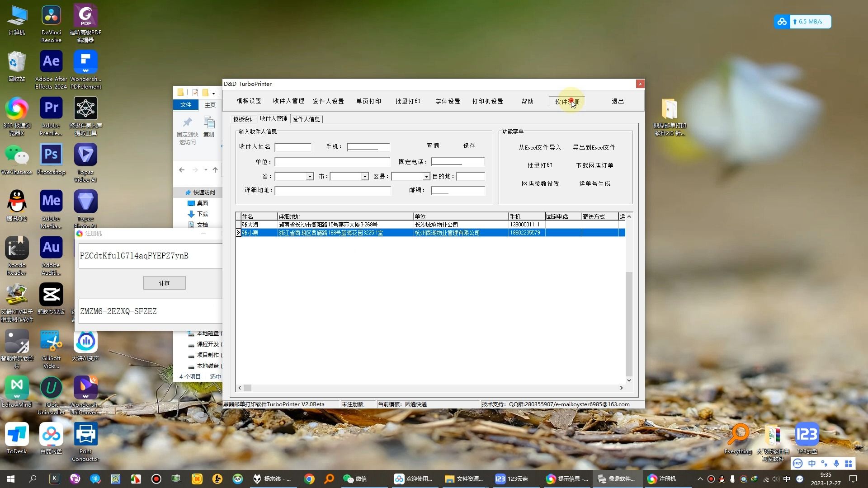Expand the 市 city dropdown
This screenshot has width=868, height=488.
(365, 177)
